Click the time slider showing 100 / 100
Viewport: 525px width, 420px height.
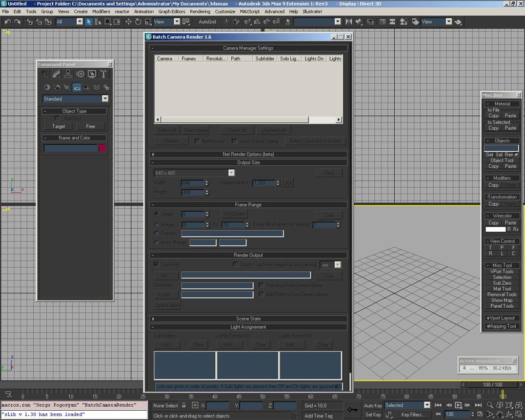coord(492,385)
